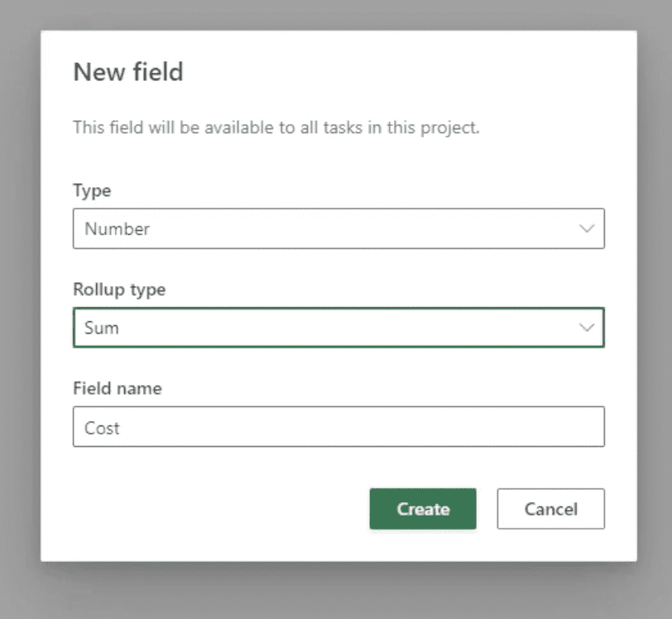The width and height of the screenshot is (672, 619).
Task: Click blank dialog area left of Create
Action: tap(214, 509)
